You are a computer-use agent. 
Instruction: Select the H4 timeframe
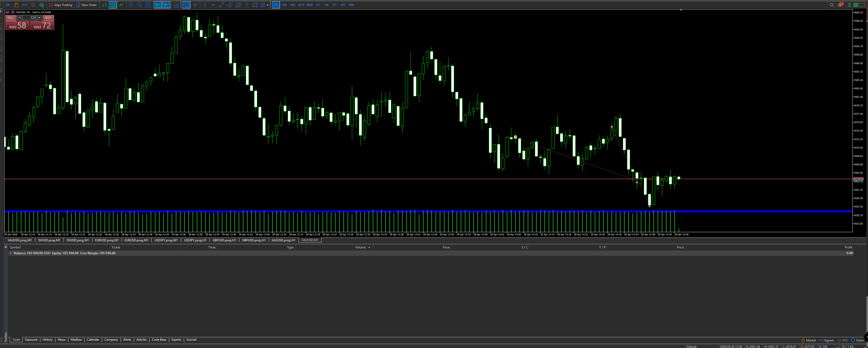pyautogui.click(x=326, y=5)
